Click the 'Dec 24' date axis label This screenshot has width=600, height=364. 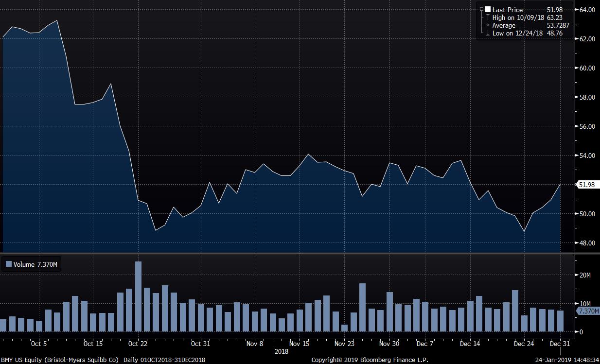click(x=524, y=344)
